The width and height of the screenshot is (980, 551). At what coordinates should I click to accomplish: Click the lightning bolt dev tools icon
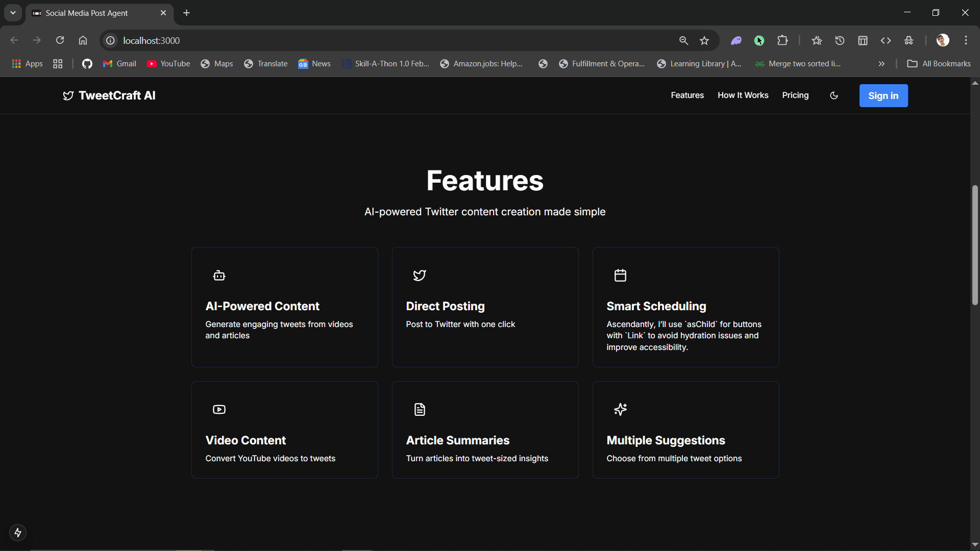pyautogui.click(x=18, y=533)
